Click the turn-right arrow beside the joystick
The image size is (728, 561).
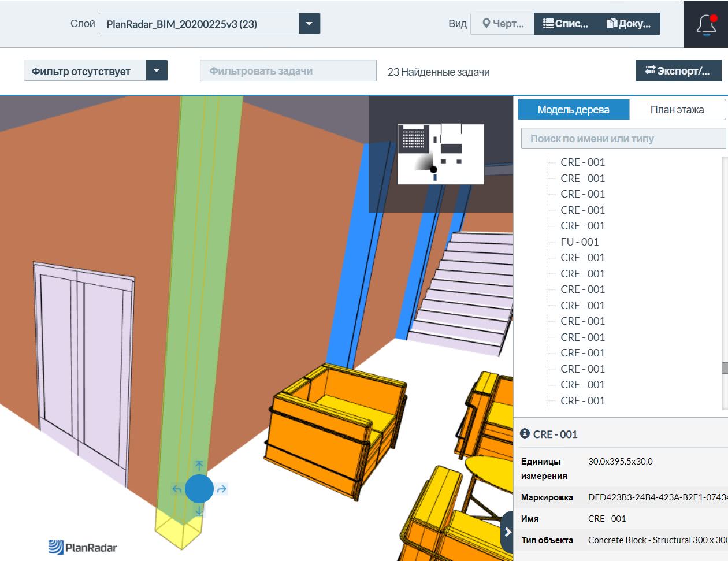pos(222,489)
